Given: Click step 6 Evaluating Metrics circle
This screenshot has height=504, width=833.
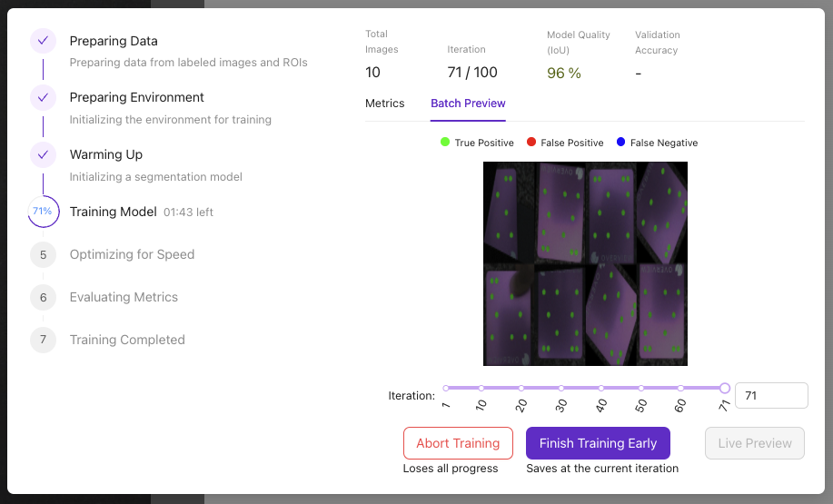Looking at the screenshot, I should point(43,297).
